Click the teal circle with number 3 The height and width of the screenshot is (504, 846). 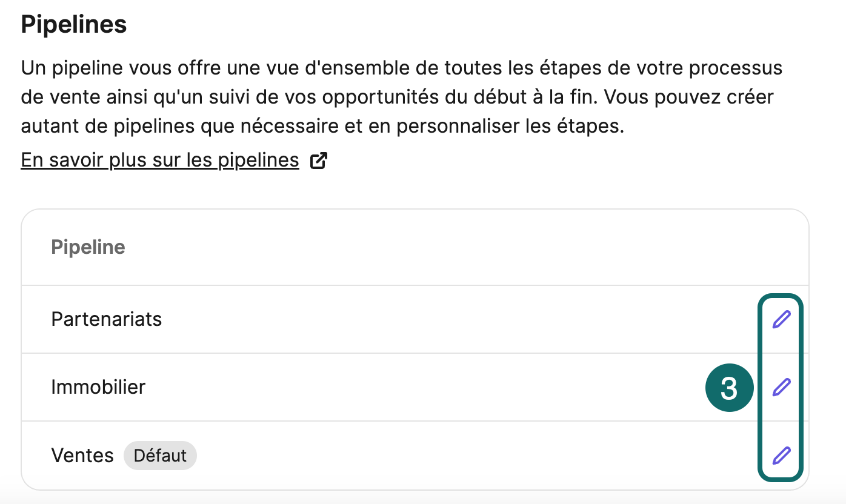click(730, 387)
